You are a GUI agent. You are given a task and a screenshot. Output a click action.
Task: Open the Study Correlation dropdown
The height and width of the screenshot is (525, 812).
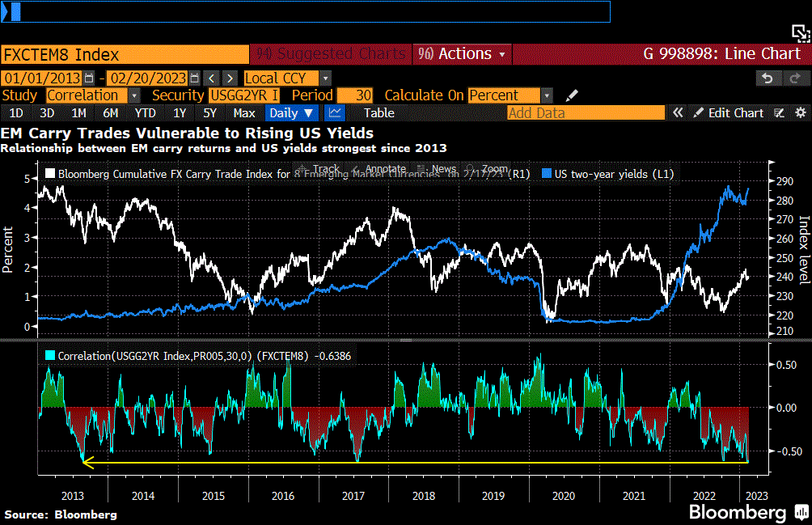coord(134,95)
